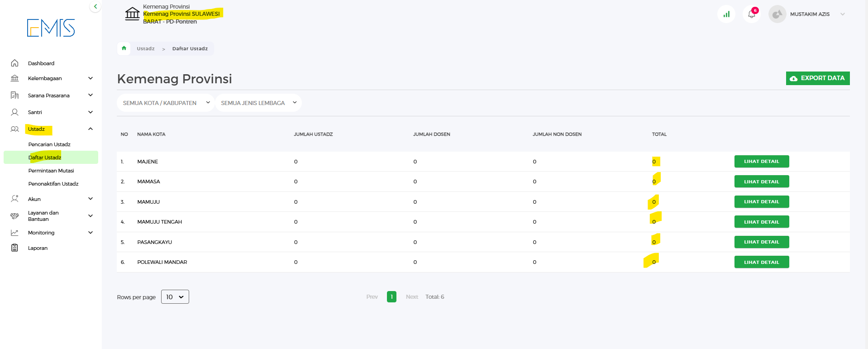Viewport: 868px width, 349px height.
Task: Click the bar chart statistics icon
Action: pos(726,14)
